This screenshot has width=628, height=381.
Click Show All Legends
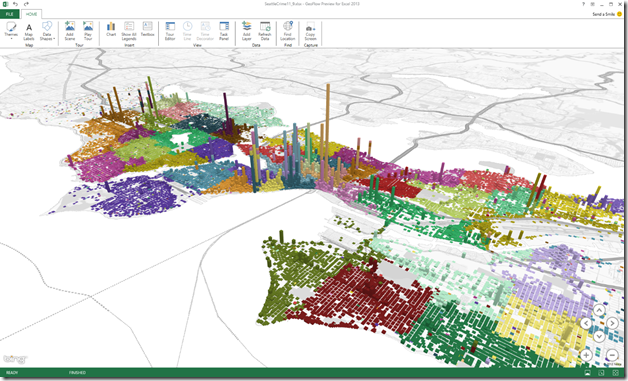click(129, 31)
